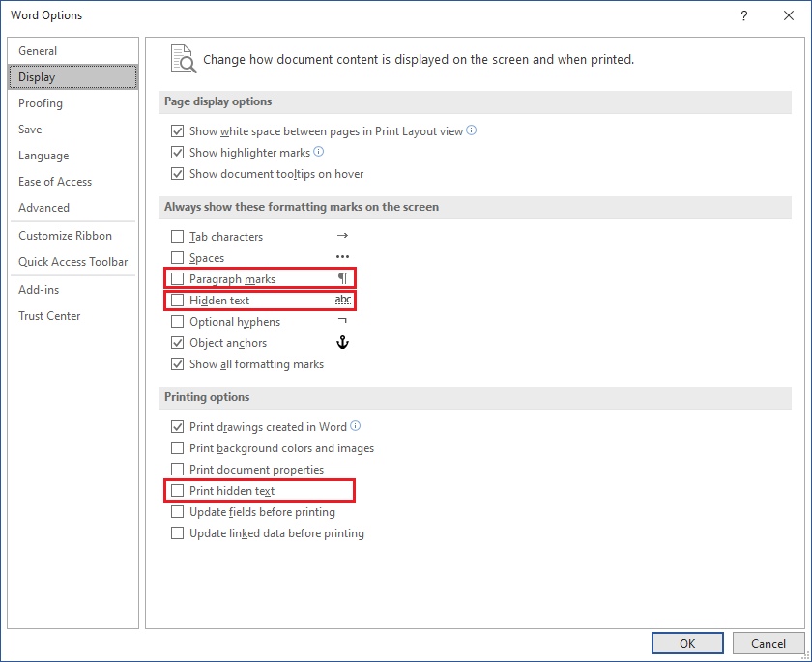812x662 pixels.
Task: Enable Print background colors and images
Action: click(177, 448)
